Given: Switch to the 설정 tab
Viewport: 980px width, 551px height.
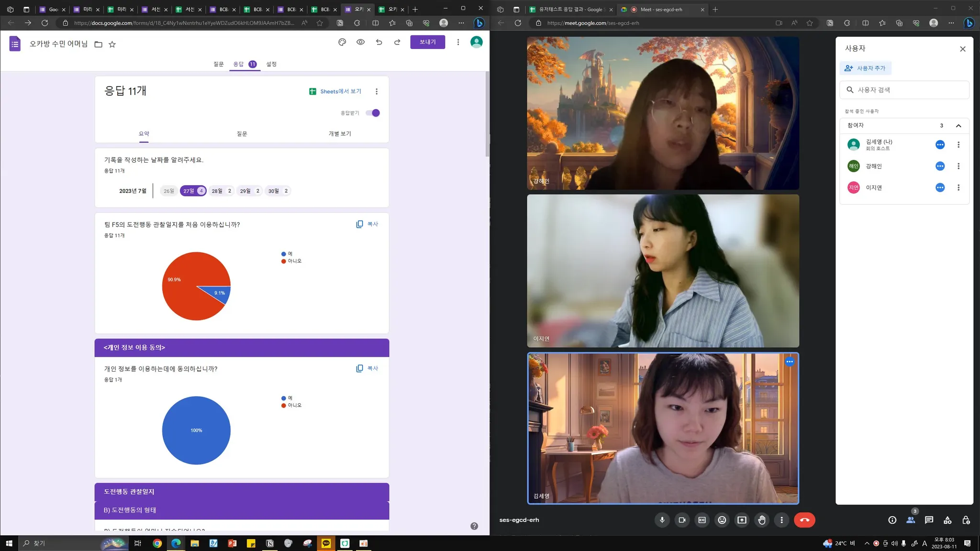Looking at the screenshot, I should 271,64.
